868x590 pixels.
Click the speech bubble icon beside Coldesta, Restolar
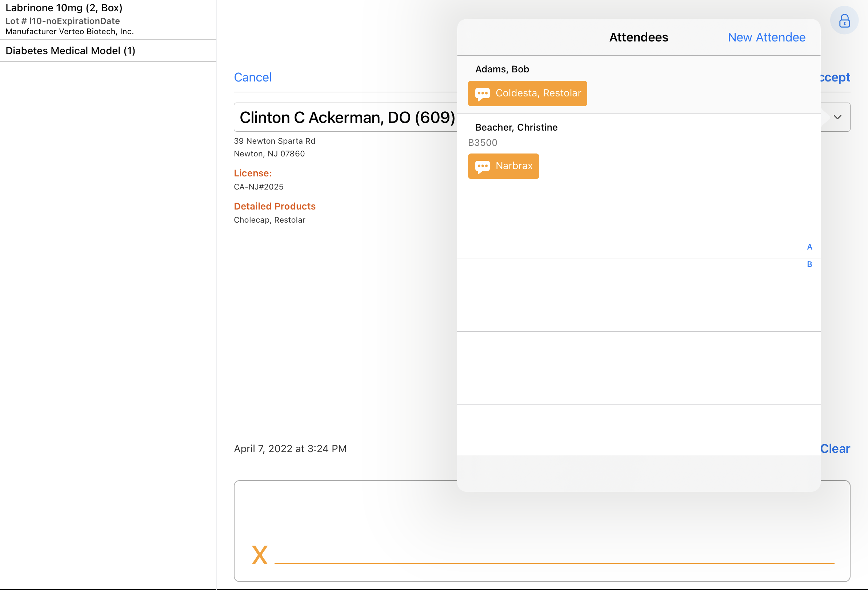tap(482, 93)
